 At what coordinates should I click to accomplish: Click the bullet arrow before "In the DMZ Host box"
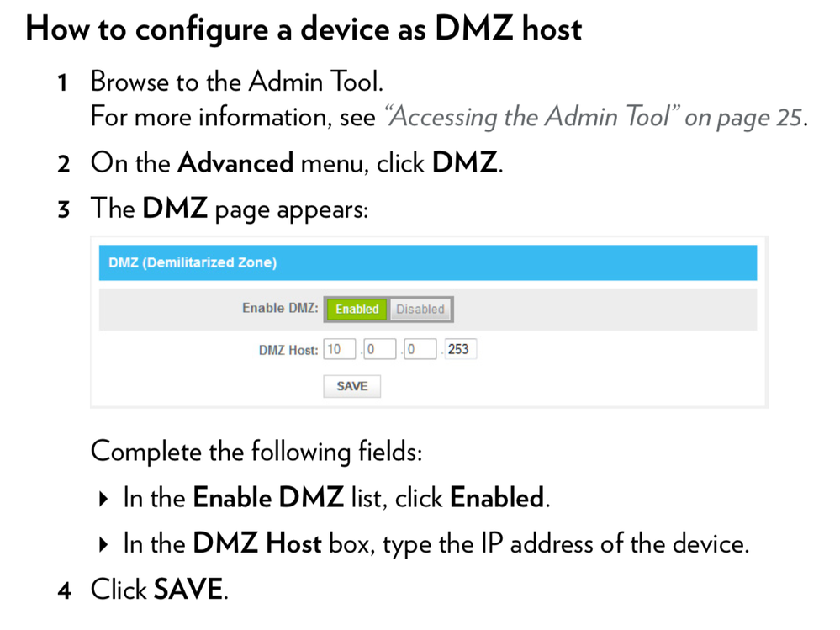(x=103, y=545)
